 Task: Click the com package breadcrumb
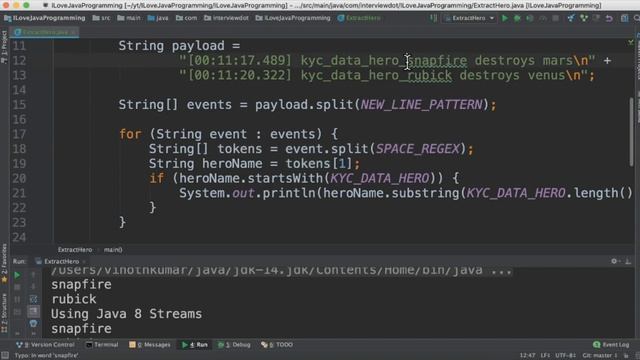click(x=187, y=18)
